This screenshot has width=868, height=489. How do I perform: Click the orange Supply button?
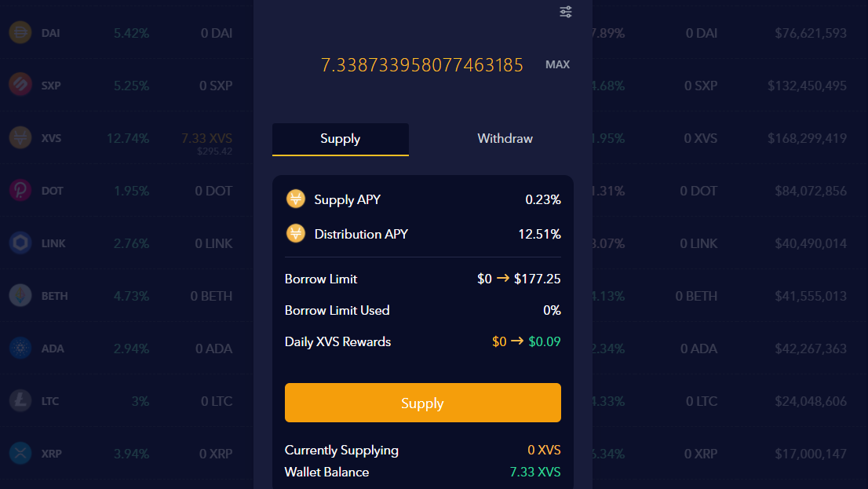click(423, 403)
